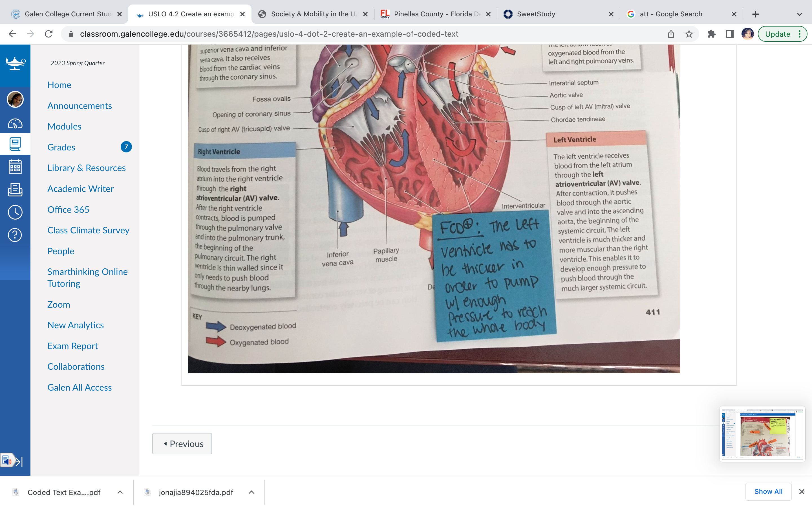
Task: Open the Extensions puzzle icon
Action: [x=711, y=34]
